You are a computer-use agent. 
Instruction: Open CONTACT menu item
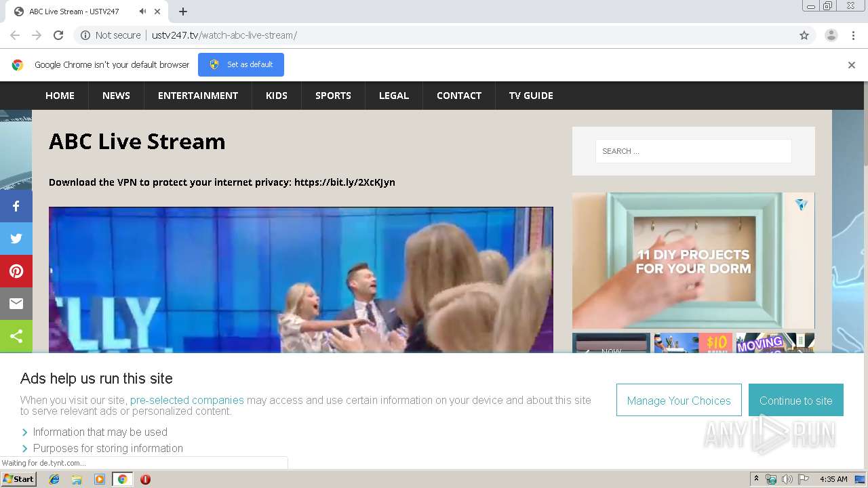coord(459,96)
